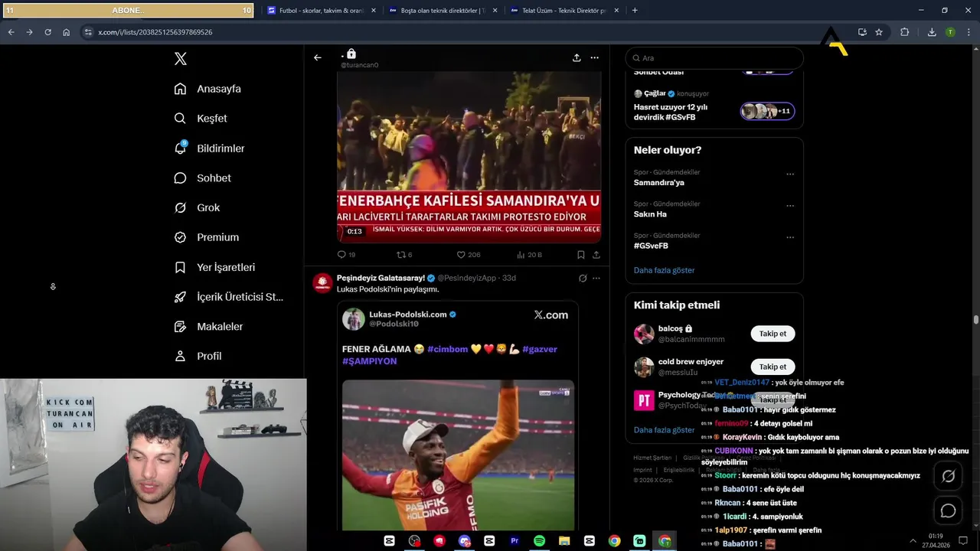This screenshot has width=980, height=551.
Task: Open Yer İşaretleri bookmarks
Action: (x=214, y=267)
